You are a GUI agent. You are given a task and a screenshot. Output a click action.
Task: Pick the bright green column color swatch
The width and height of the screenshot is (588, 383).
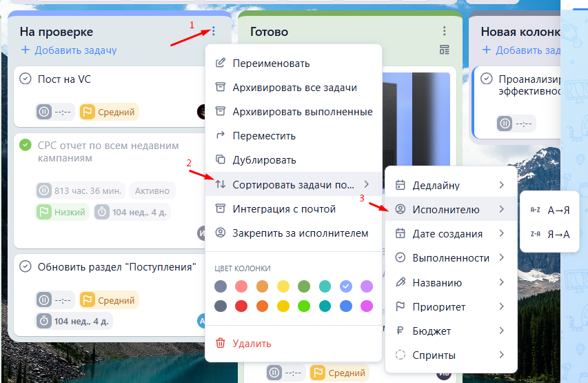pos(304,306)
